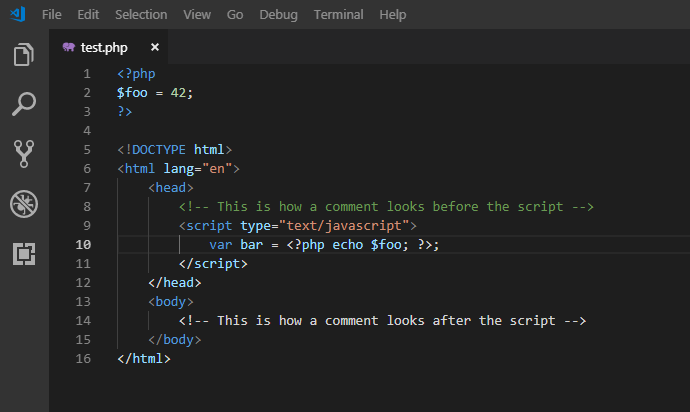This screenshot has height=412, width=690.
Task: Open the Terminal menu
Action: (338, 15)
